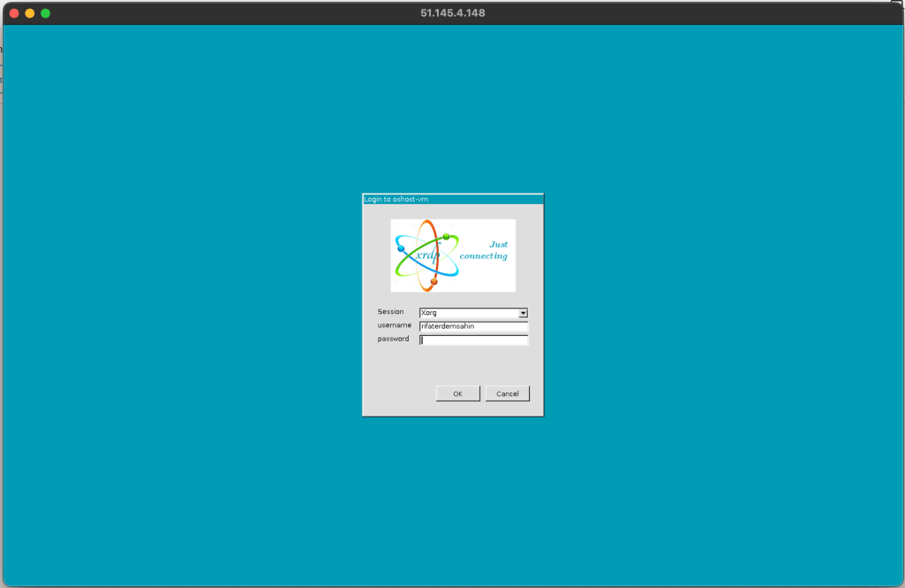Maximize the remote desktop window
This screenshot has width=905, height=588.
pyautogui.click(x=46, y=13)
